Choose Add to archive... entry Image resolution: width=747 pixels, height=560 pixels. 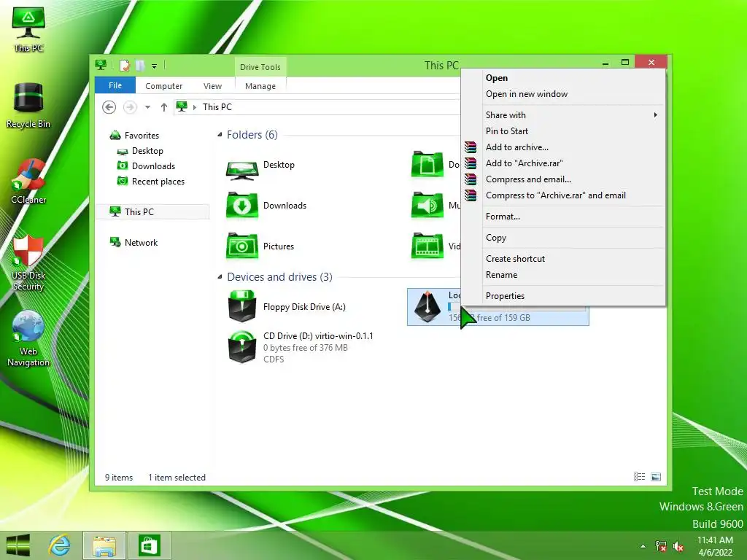pos(562,147)
